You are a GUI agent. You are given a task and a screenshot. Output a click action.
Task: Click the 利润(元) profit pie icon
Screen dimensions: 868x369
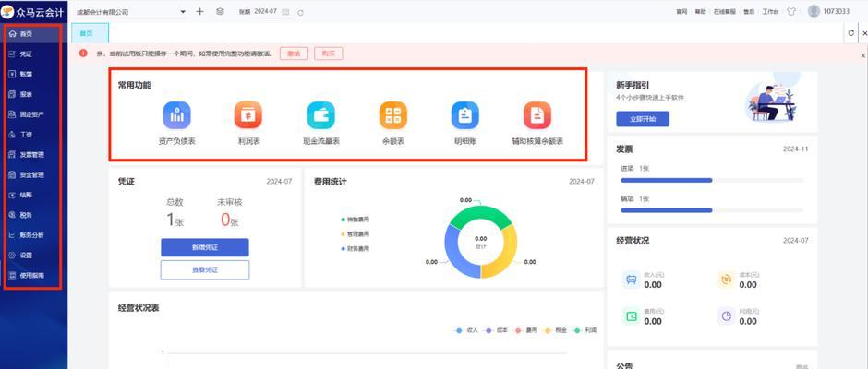click(726, 315)
